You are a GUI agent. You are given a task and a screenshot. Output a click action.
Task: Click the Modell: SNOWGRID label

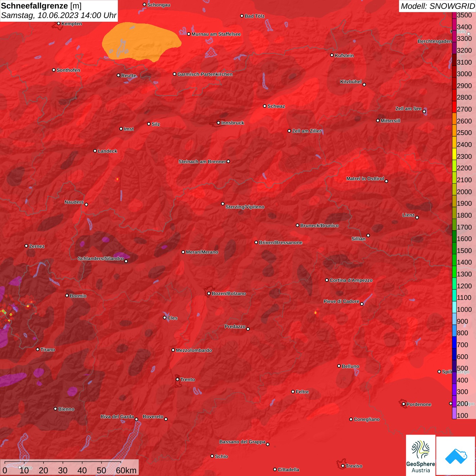coord(438,6)
